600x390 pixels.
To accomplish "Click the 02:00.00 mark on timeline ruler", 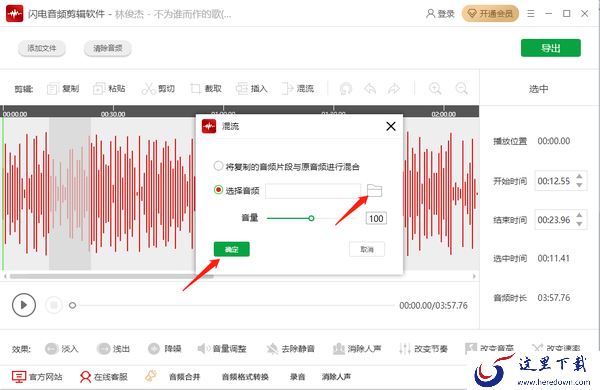I will 443,114.
